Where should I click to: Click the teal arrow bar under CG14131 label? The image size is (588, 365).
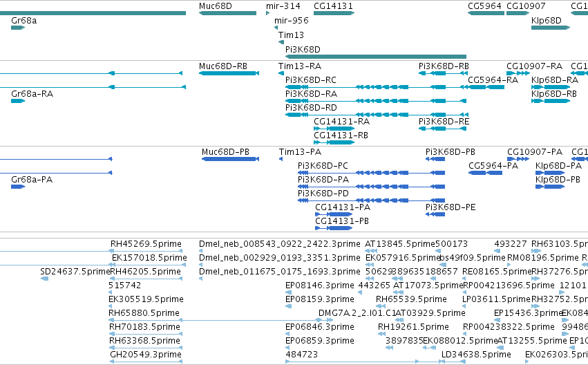(334, 13)
